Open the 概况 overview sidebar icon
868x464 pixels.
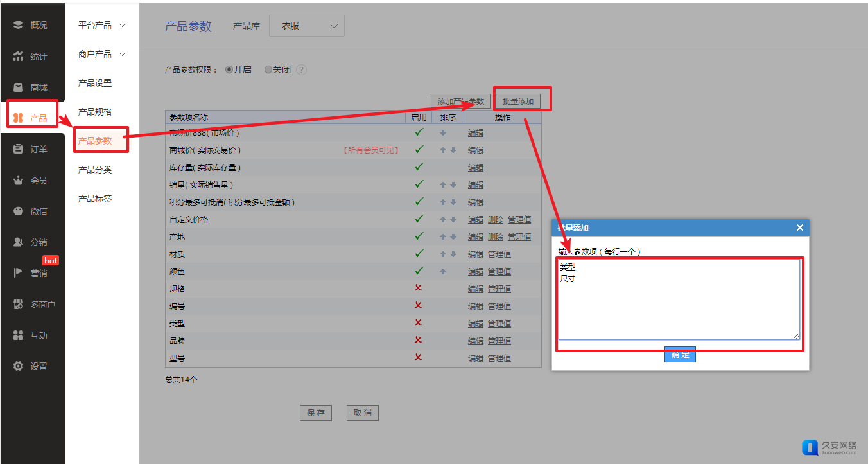coord(18,25)
